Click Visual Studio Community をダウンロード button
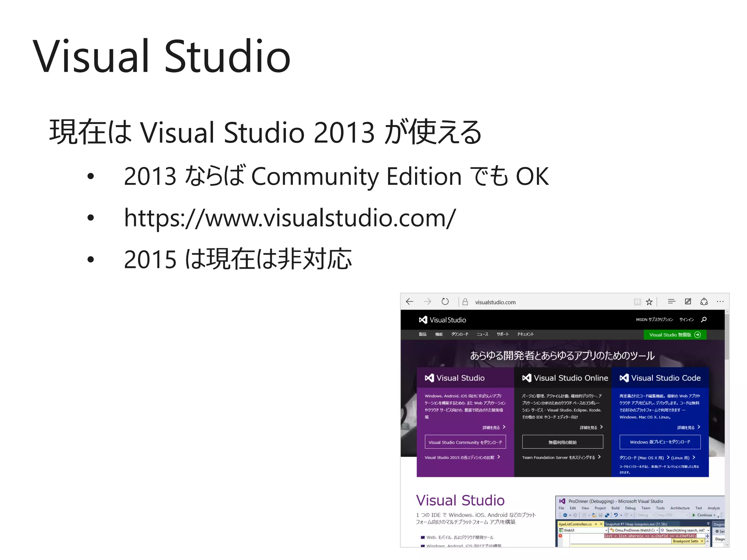 tap(465, 442)
